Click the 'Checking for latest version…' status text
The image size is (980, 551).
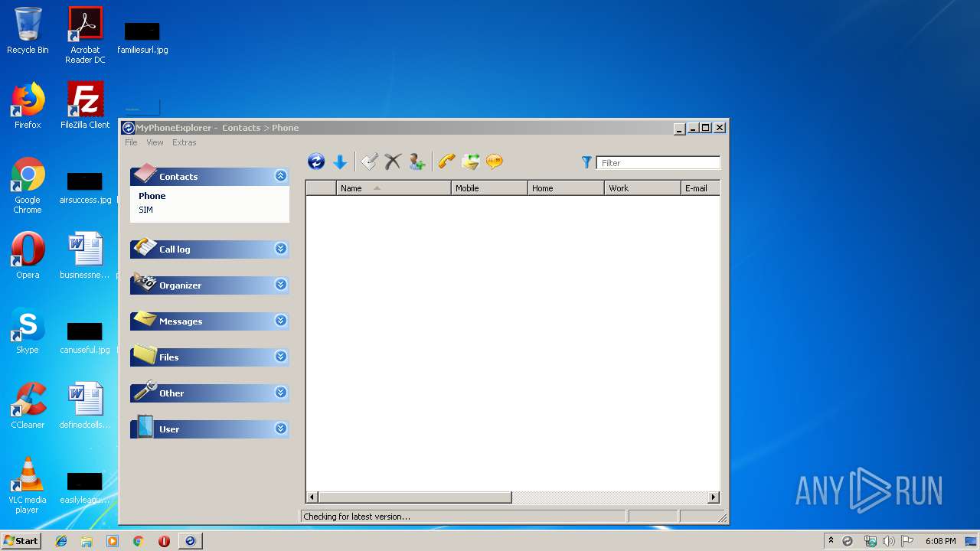coord(357,517)
